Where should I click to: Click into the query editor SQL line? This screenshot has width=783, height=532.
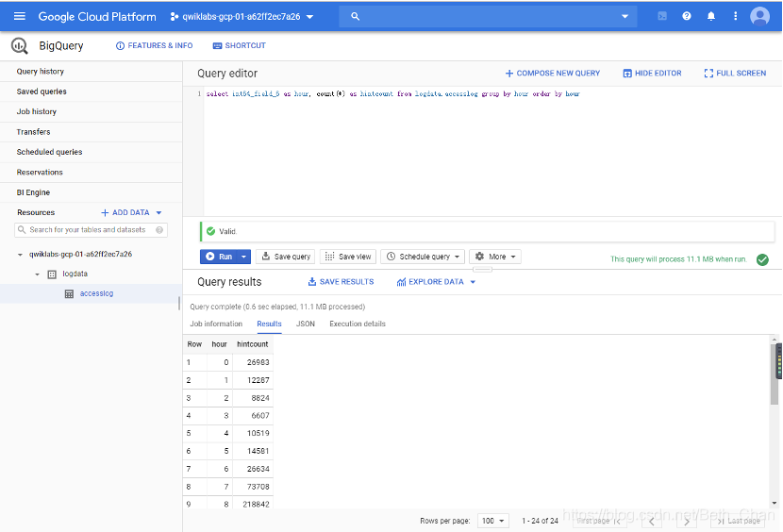(393, 94)
